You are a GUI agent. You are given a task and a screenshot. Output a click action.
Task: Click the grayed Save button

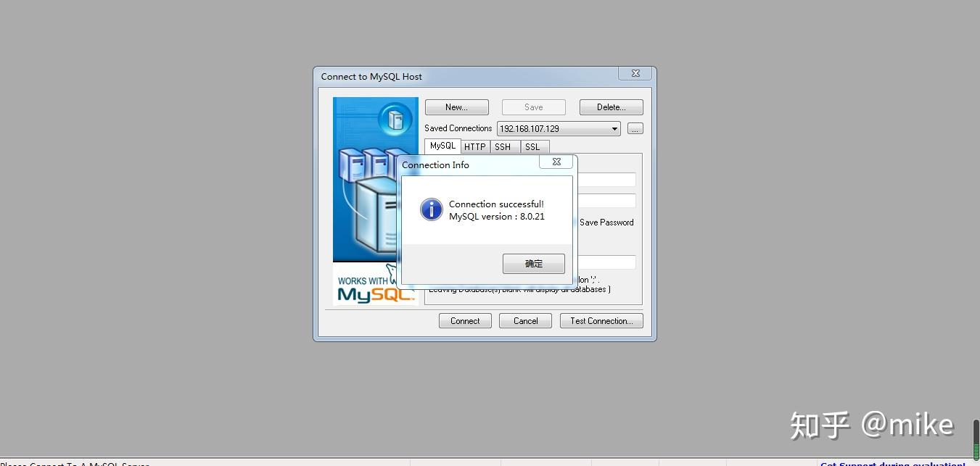[534, 107]
